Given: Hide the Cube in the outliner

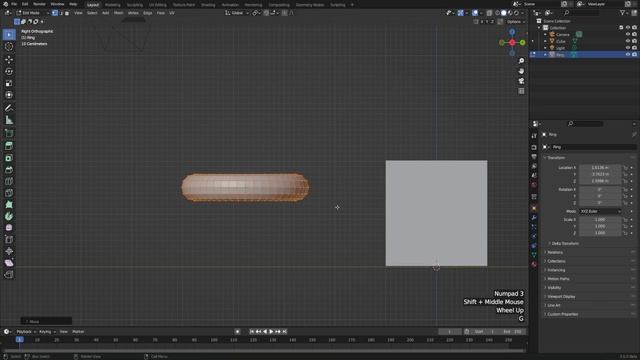Looking at the screenshot, I should pyautogui.click(x=628, y=41).
